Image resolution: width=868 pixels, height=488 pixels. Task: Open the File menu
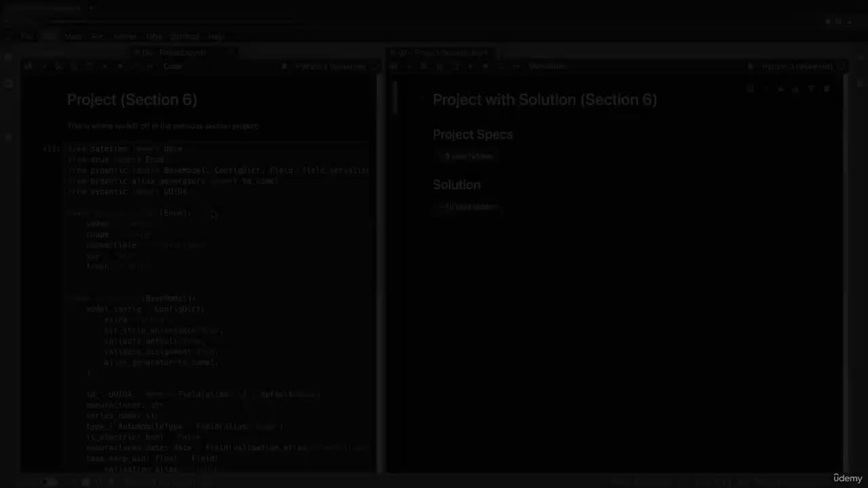click(26, 36)
